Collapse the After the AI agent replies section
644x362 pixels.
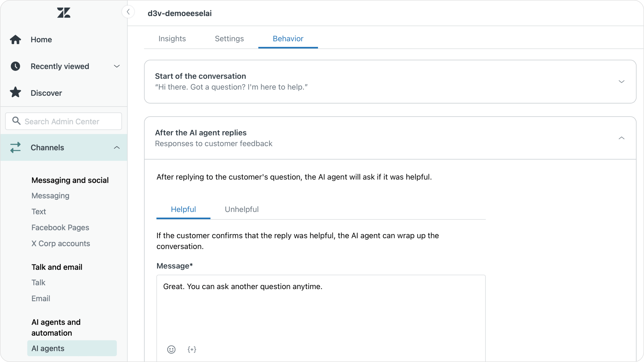pyautogui.click(x=621, y=138)
